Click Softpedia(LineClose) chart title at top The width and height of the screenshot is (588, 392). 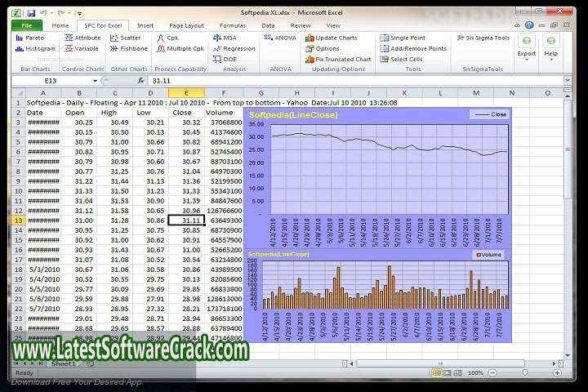click(x=293, y=115)
